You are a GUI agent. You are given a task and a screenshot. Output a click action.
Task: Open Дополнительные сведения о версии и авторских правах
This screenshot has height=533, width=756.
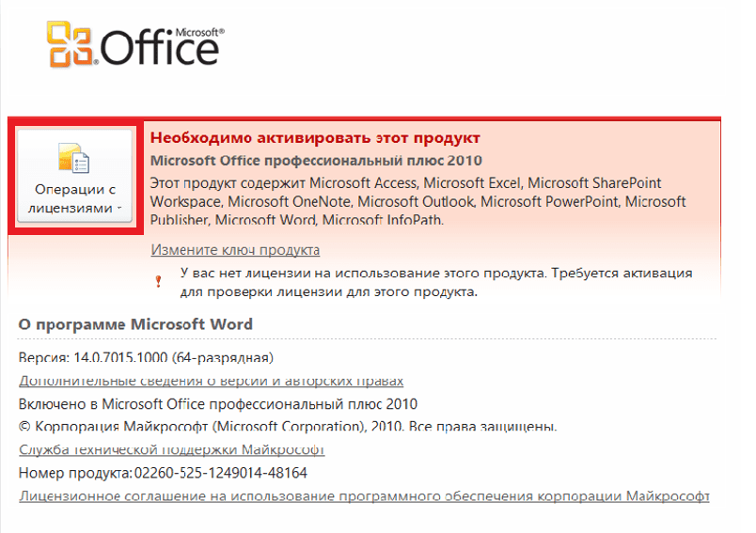[212, 381]
